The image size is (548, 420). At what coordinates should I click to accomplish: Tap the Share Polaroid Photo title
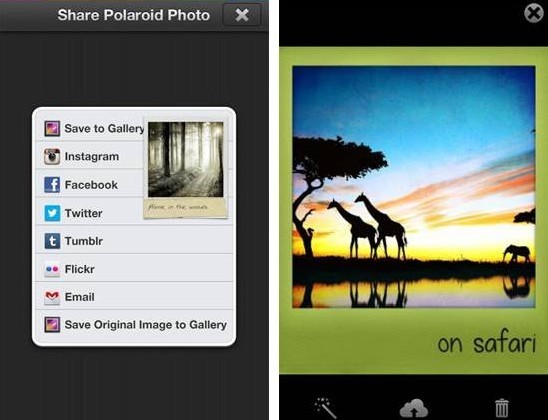[134, 15]
